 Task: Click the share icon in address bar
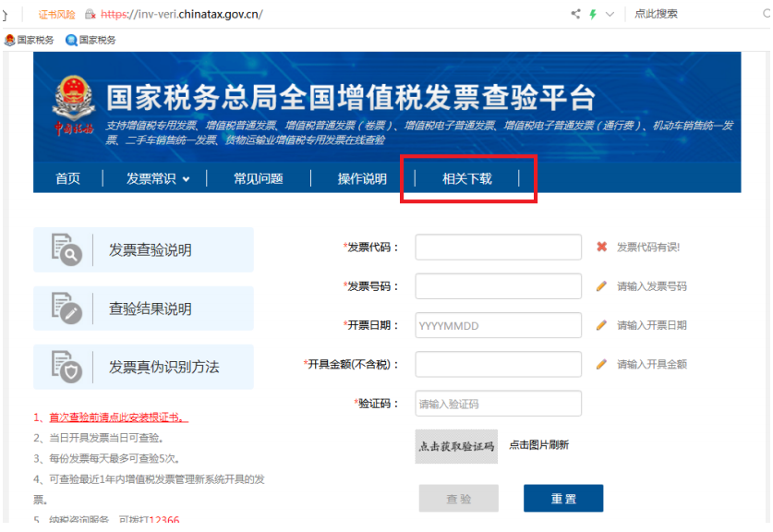[575, 14]
